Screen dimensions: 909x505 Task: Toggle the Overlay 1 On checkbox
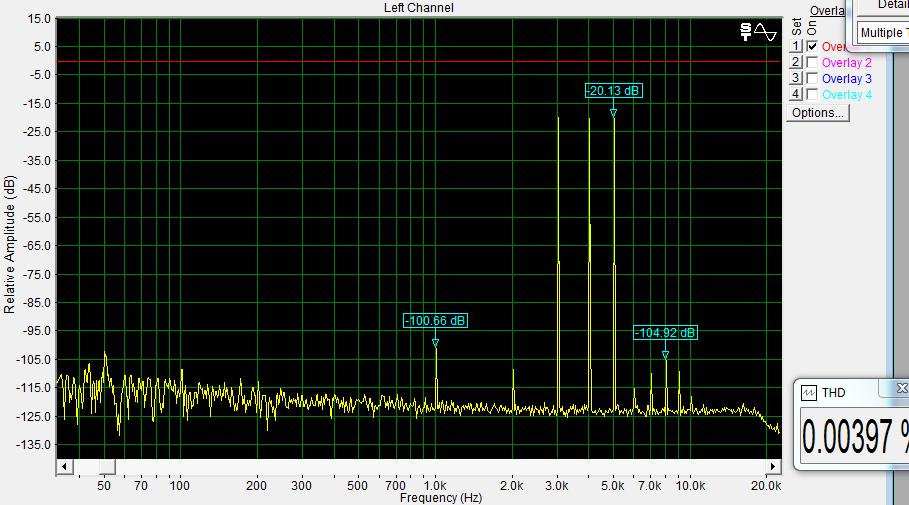point(812,46)
